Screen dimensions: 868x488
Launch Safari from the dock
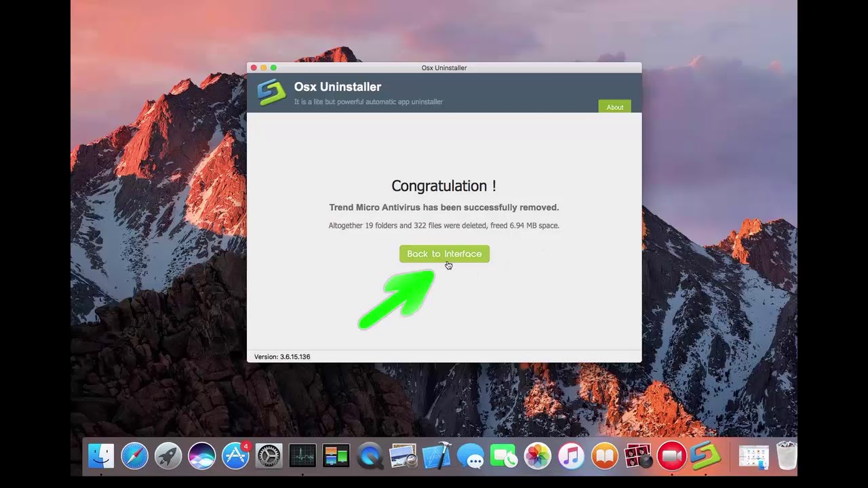coord(134,456)
